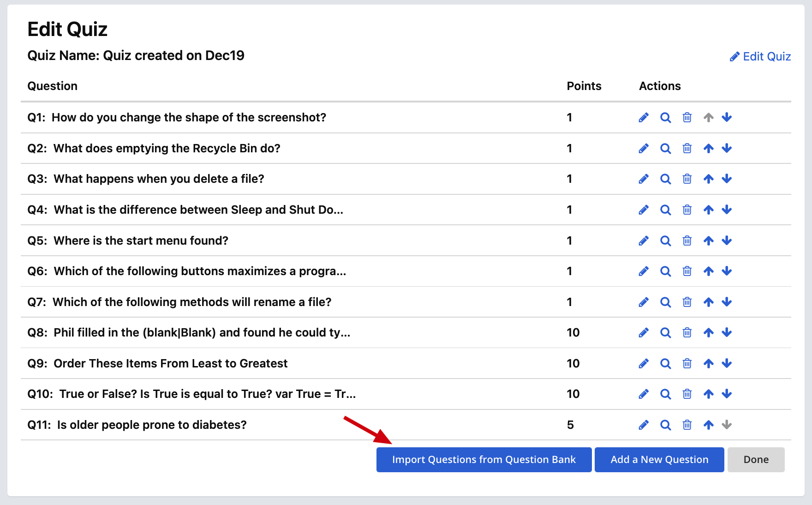
Task: Click Q8 points value 10
Action: tap(573, 333)
